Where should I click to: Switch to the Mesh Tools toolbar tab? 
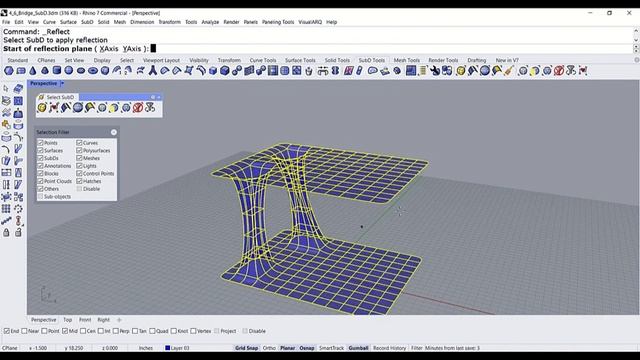(x=407, y=60)
